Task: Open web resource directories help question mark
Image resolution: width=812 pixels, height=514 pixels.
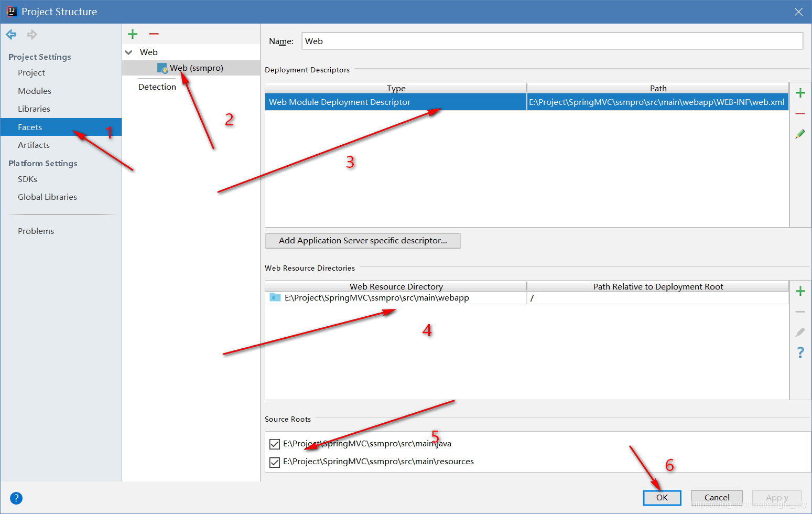Action: (800, 352)
